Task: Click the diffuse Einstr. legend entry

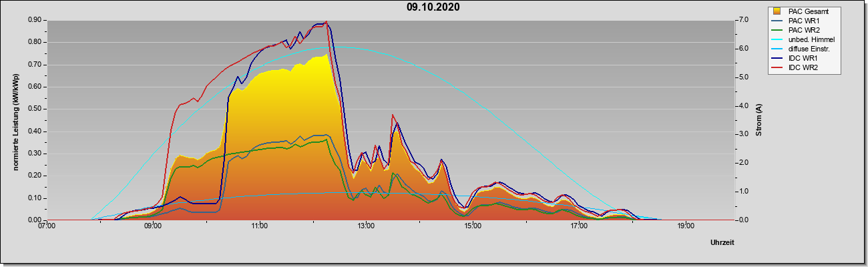Action: click(x=805, y=49)
